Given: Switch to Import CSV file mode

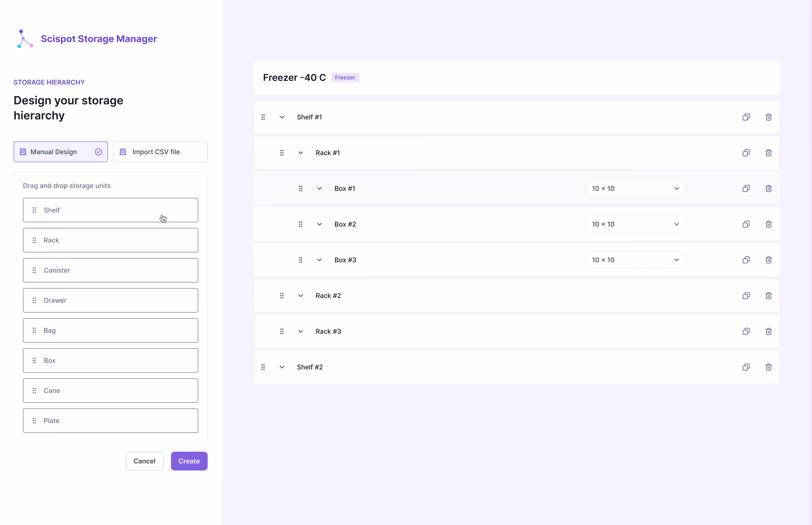Looking at the screenshot, I should pos(160,152).
